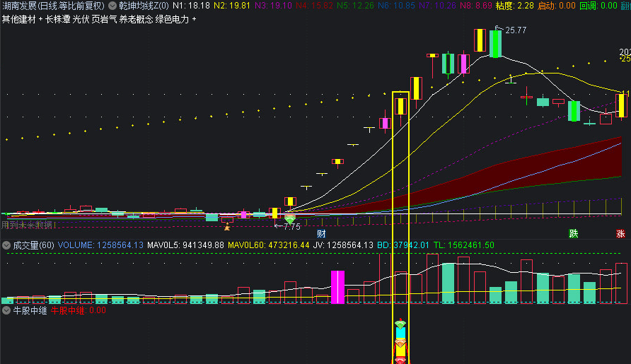The width and height of the screenshot is (631, 364).
Task: Open the 长株潭 concept tag
Action: 57,19
